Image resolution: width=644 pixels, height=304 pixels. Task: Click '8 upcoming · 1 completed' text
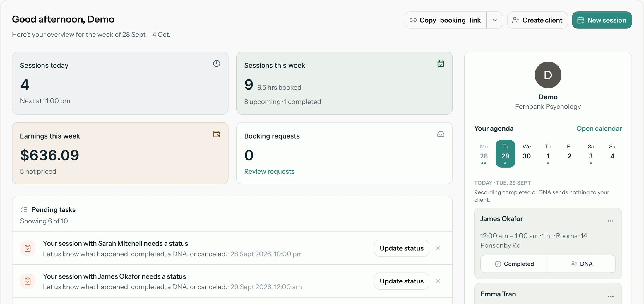tap(282, 102)
